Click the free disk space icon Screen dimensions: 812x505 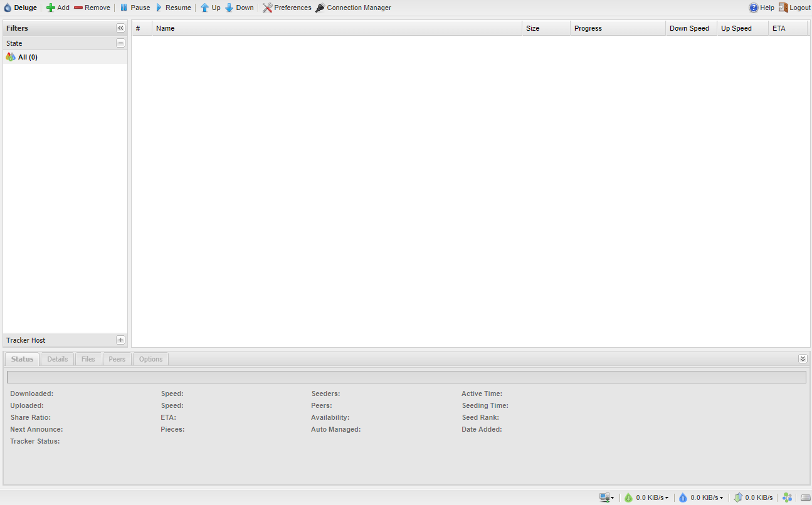(806, 497)
